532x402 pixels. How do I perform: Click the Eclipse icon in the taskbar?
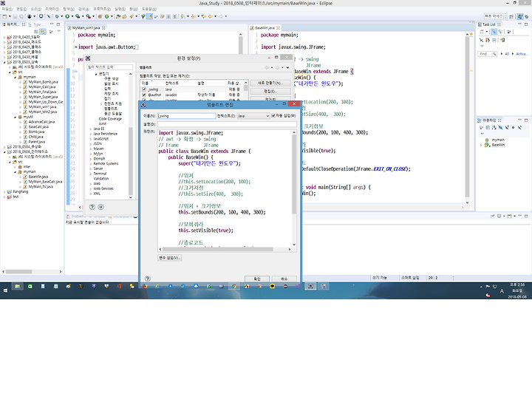tap(310, 286)
